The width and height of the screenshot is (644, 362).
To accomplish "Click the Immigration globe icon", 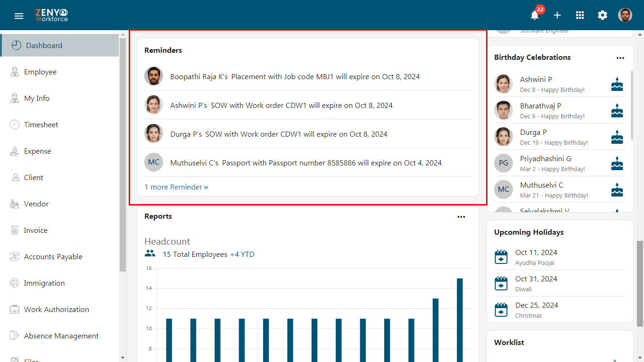I will [x=15, y=283].
